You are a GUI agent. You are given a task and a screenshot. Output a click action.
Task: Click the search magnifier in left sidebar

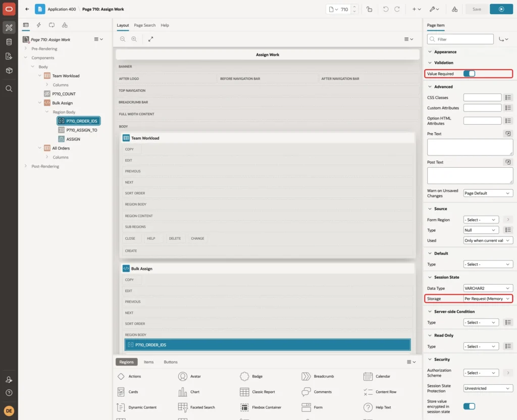tap(9, 89)
